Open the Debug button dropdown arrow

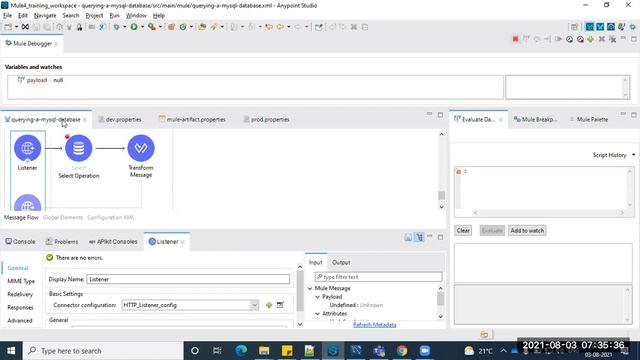pyautogui.click(x=124, y=27)
